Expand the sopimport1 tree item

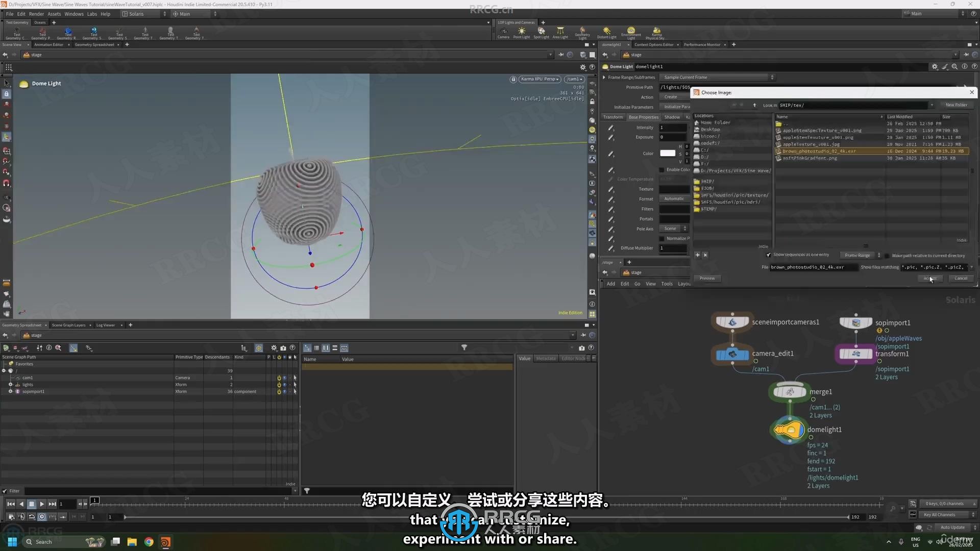point(10,392)
